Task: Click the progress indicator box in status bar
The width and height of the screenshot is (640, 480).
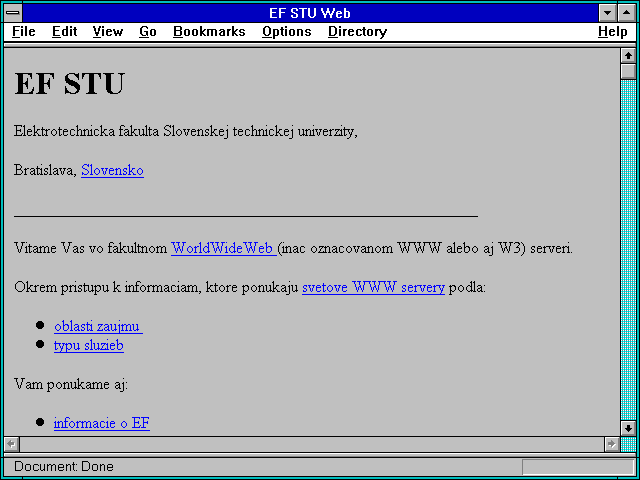Action: (578, 467)
